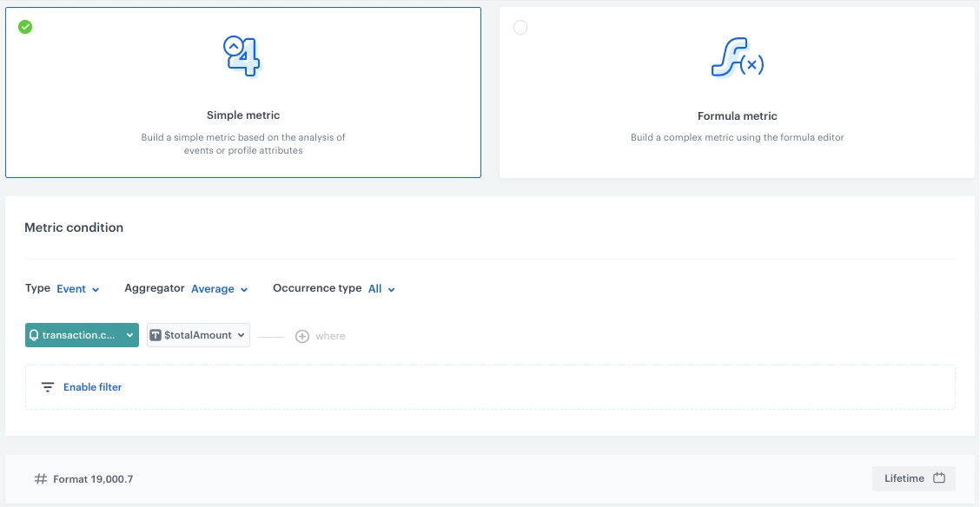Click the Simple metric number icon

[242, 56]
